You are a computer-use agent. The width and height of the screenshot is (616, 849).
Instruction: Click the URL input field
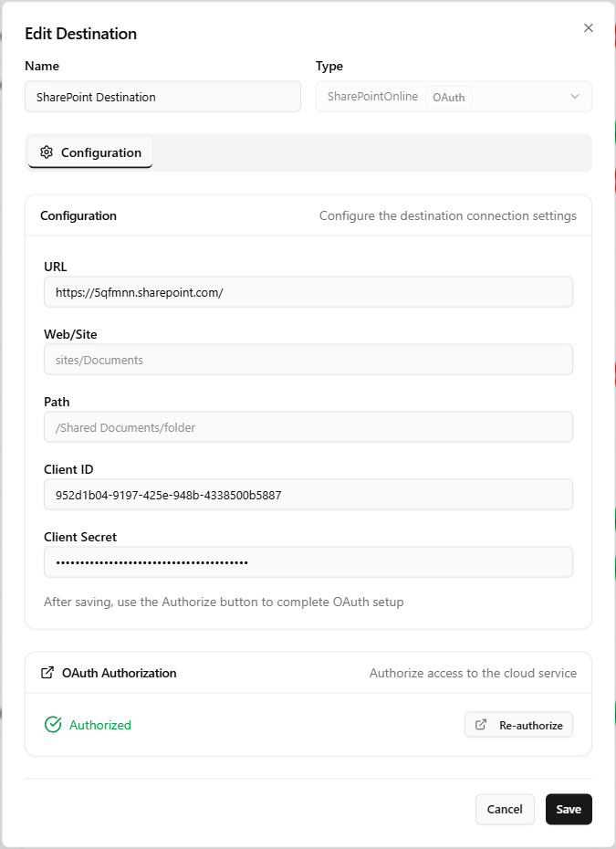(x=308, y=292)
